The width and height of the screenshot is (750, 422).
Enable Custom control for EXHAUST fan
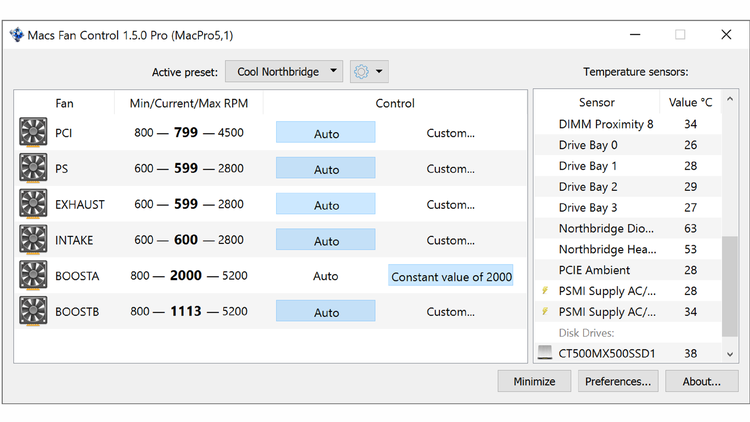pyautogui.click(x=450, y=205)
